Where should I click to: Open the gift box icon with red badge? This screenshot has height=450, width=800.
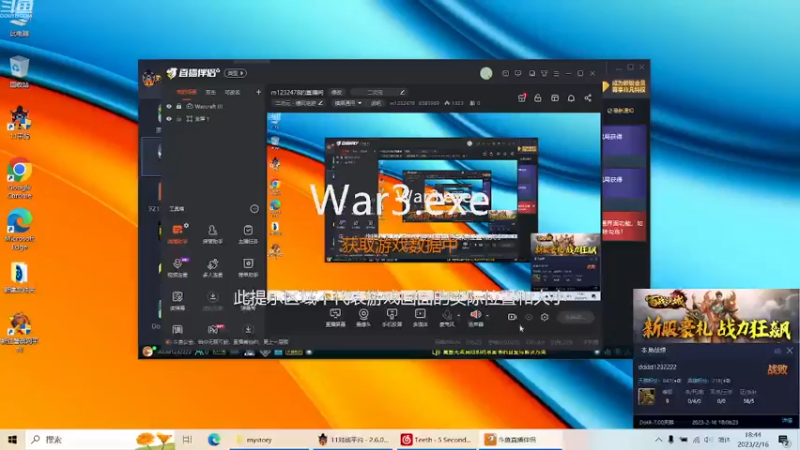pyautogui.click(x=521, y=98)
